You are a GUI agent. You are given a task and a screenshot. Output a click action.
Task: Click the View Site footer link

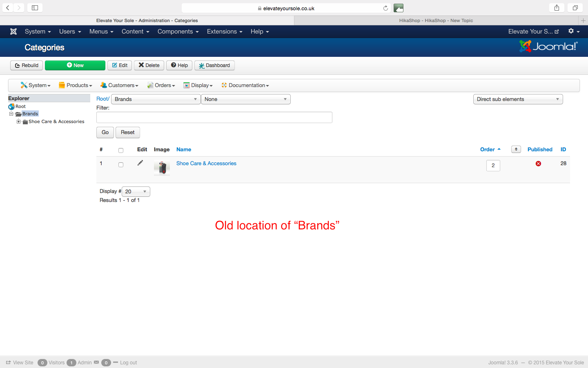(x=20, y=363)
